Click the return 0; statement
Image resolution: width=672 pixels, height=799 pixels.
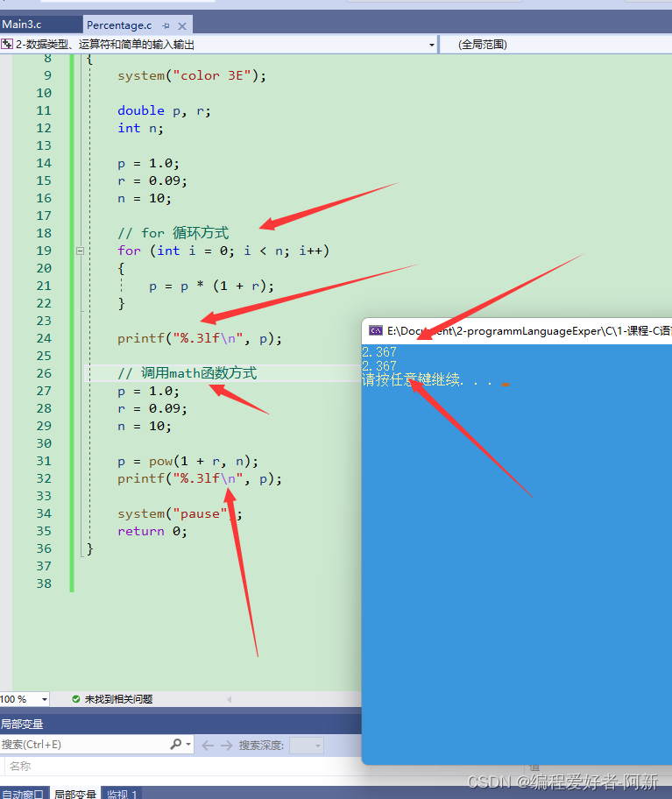coord(152,532)
